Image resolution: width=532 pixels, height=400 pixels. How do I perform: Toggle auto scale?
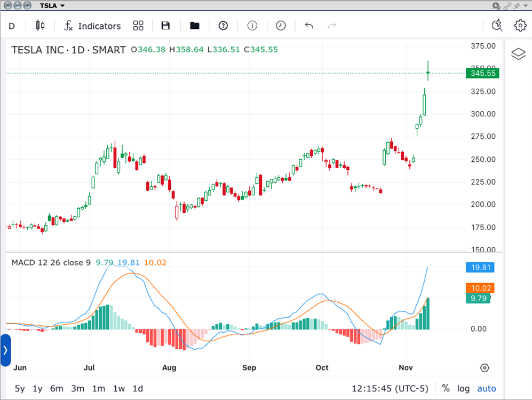point(487,388)
